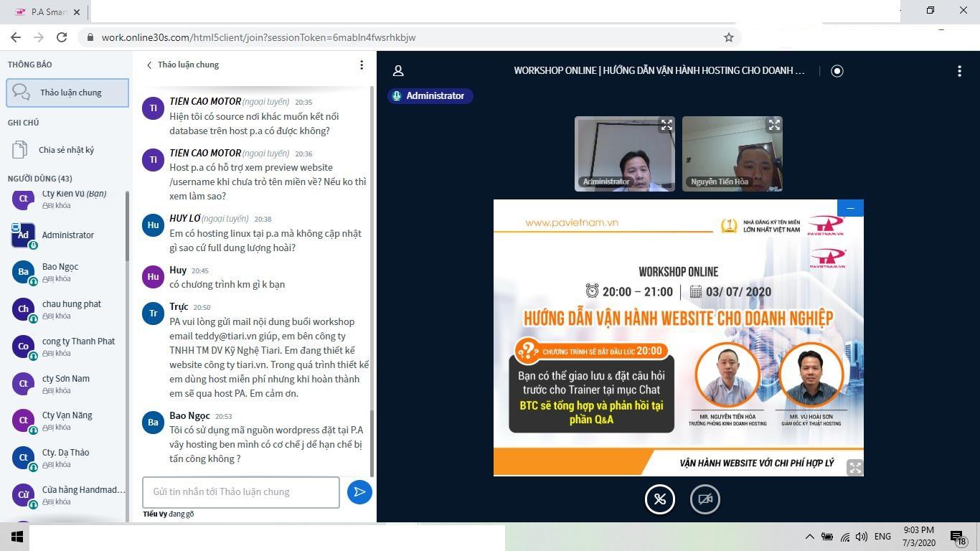Click the Ba avatar beside Bao Ngọc's chat message
Image resolution: width=980 pixels, height=551 pixels.
pos(153,423)
